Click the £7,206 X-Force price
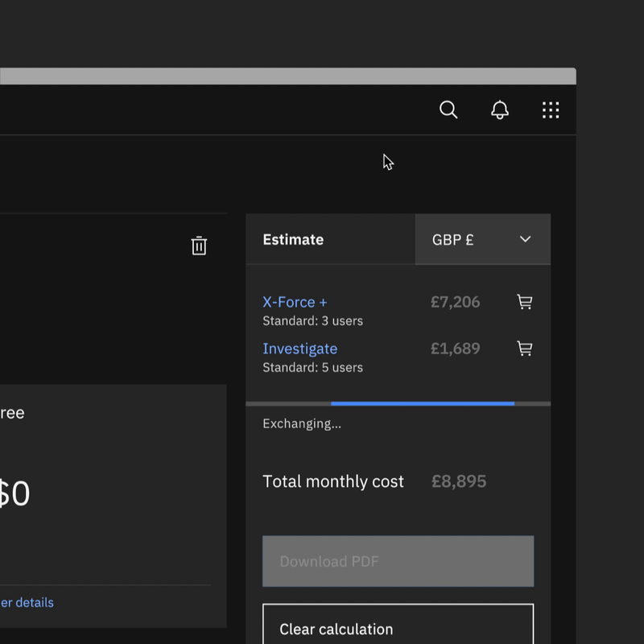The width and height of the screenshot is (644, 644). (x=455, y=302)
